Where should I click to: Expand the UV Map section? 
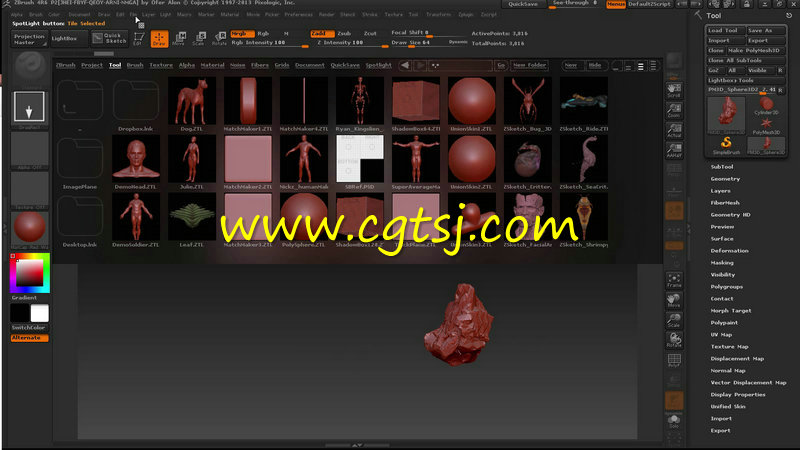(x=721, y=335)
